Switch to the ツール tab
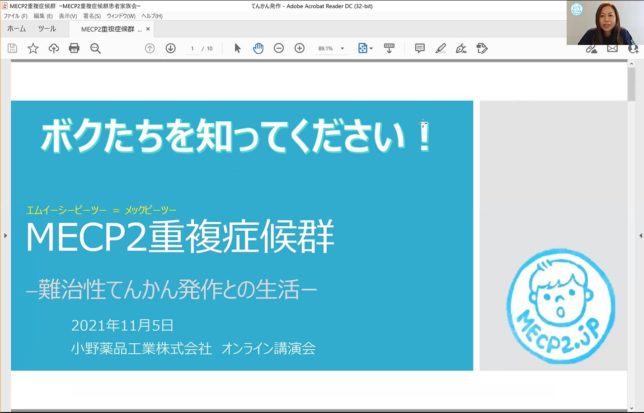This screenshot has width=644, height=413. (x=47, y=29)
